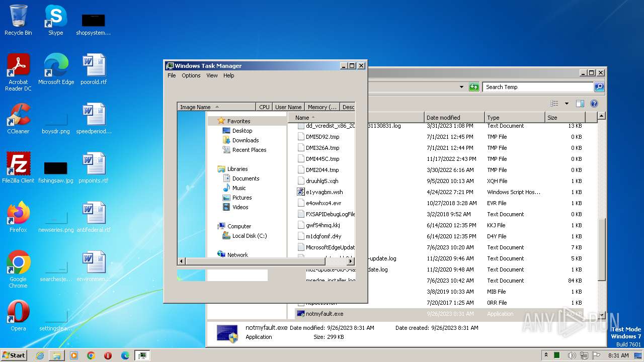Sort processes by User Name column

click(288, 107)
